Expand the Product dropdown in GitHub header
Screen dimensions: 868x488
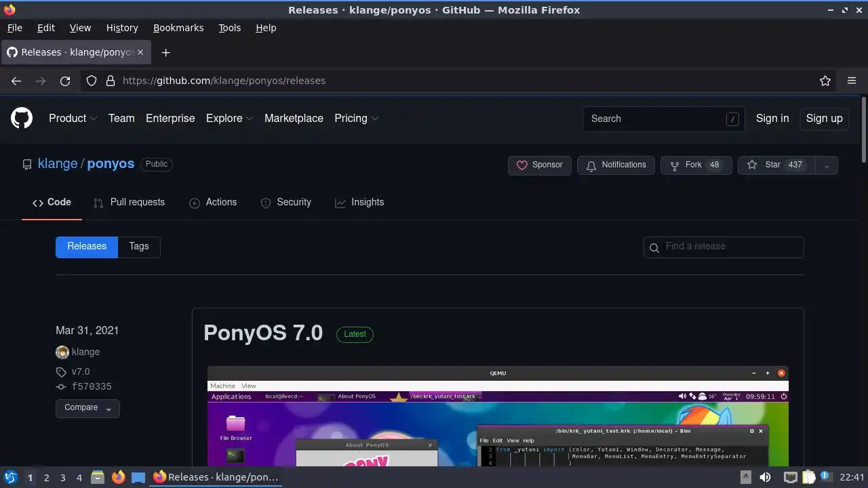pyautogui.click(x=73, y=118)
